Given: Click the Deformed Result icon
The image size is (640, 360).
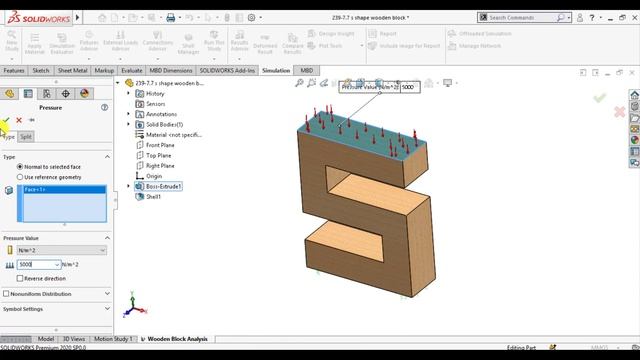Looking at the screenshot, I should (265, 44).
